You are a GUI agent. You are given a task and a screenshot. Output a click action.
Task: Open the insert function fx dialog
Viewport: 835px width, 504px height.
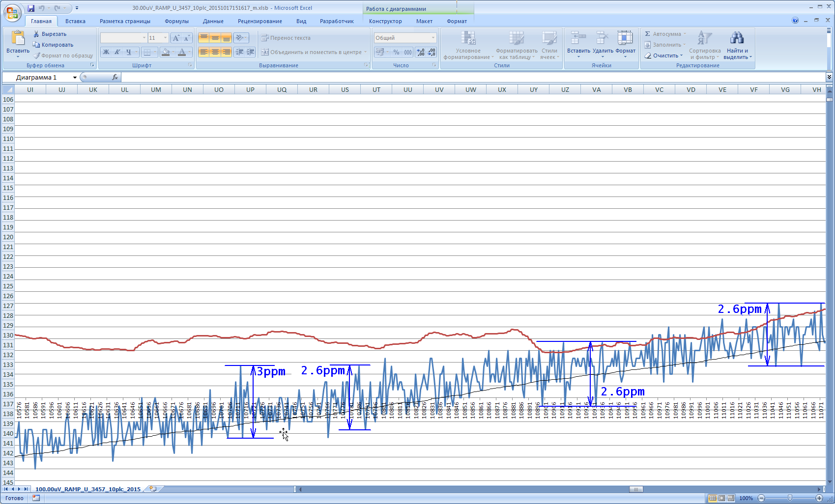[115, 77]
